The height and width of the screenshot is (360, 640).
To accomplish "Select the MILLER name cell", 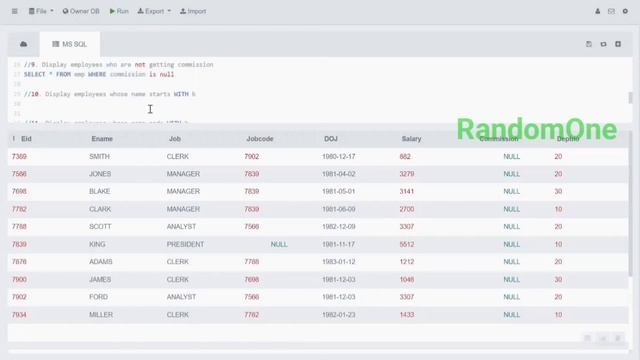I will (101, 315).
